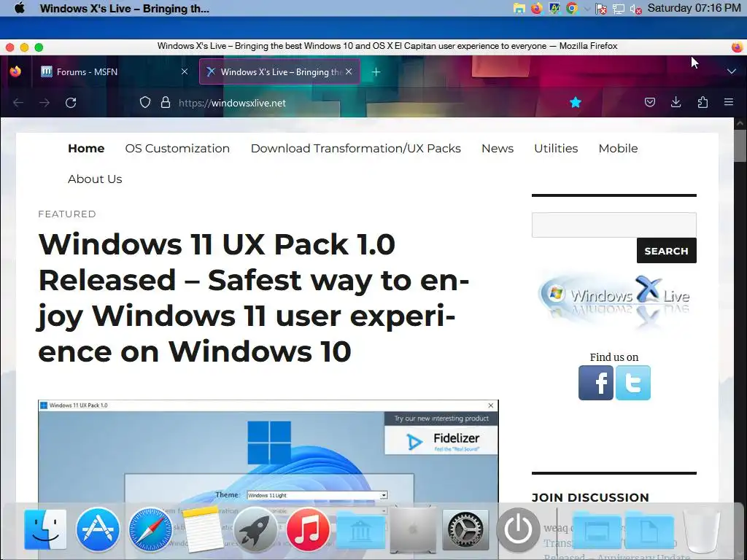Open the Trash in the dock
This screenshot has width=747, height=560.
702,529
